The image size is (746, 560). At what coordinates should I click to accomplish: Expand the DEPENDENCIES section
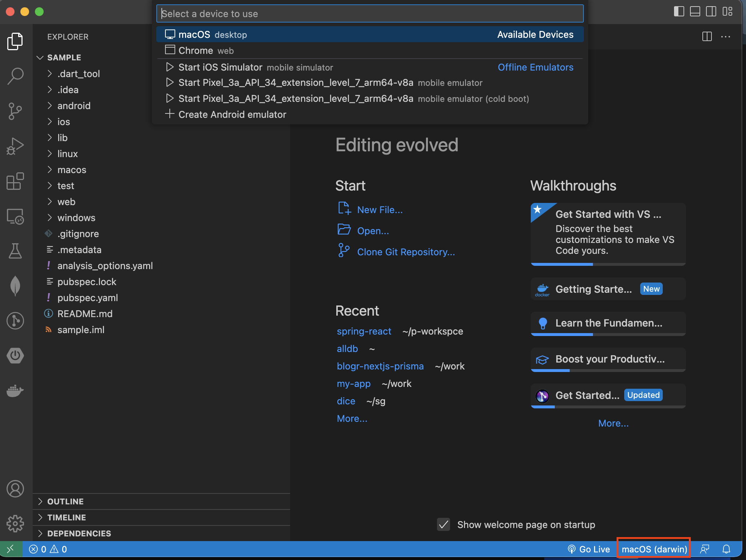point(79,533)
